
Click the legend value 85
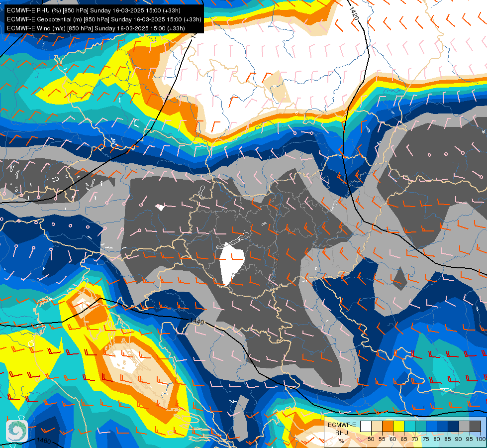coord(448,439)
